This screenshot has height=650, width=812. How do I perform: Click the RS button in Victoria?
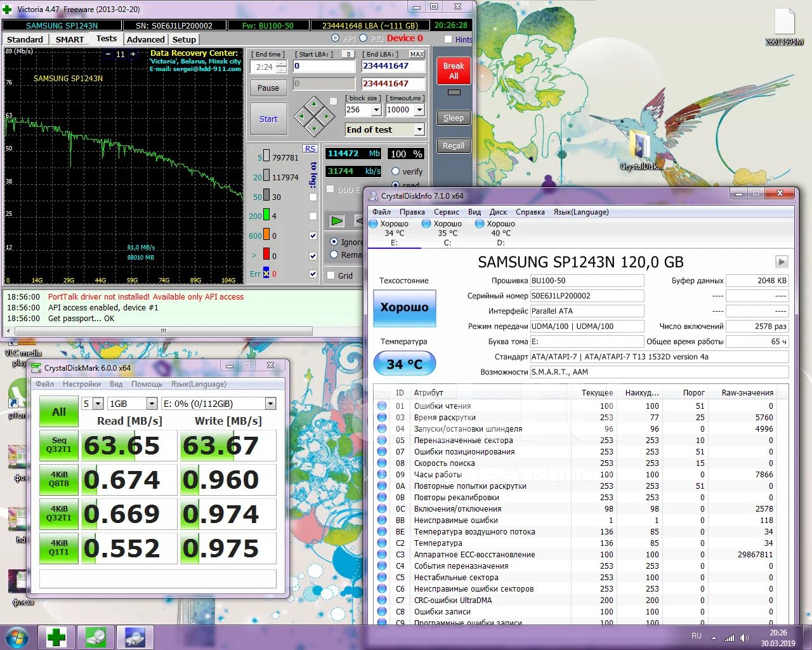point(310,149)
